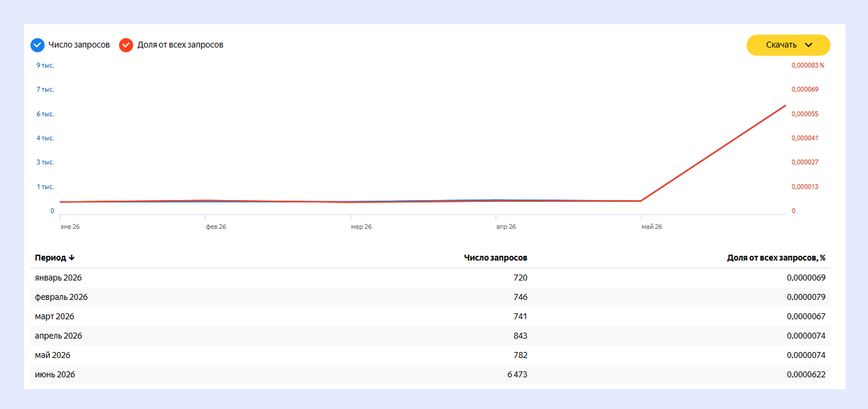Click the май 26 axis label
Screen dimensions: 868x409
pyautogui.click(x=652, y=227)
